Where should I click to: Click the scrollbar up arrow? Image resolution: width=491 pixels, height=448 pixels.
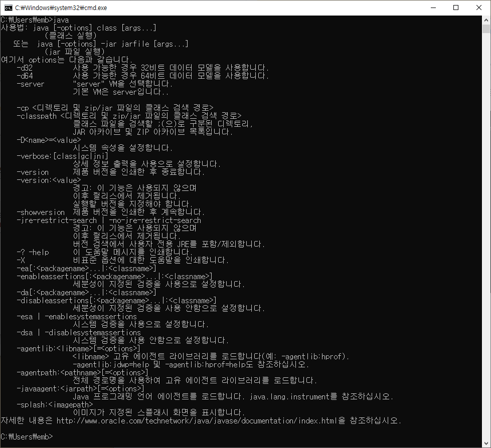486,20
